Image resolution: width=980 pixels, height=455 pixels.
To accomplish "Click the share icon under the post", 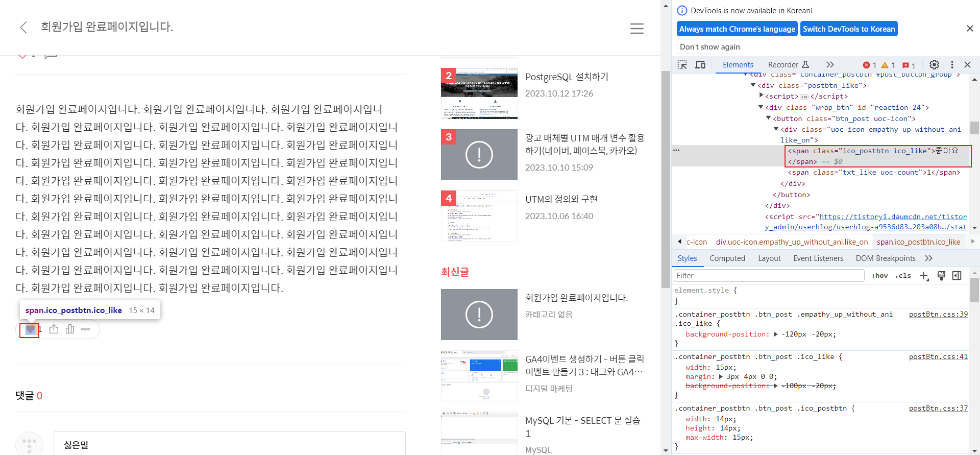I will coord(54,329).
